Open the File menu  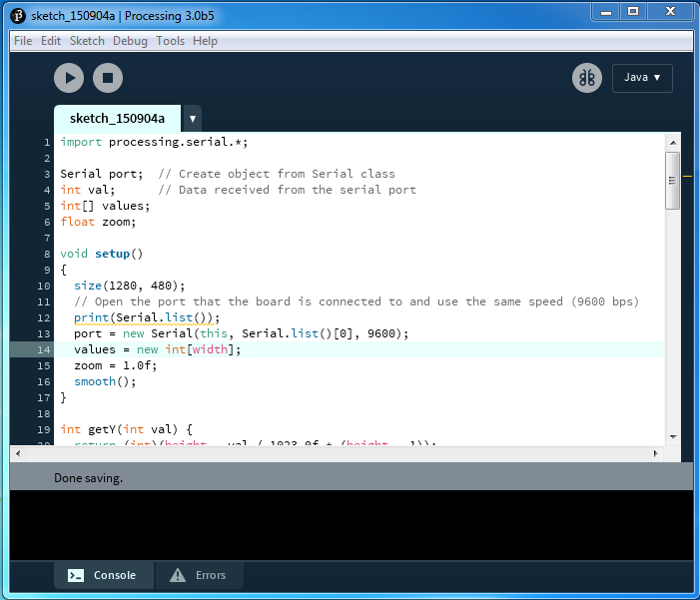[23, 41]
